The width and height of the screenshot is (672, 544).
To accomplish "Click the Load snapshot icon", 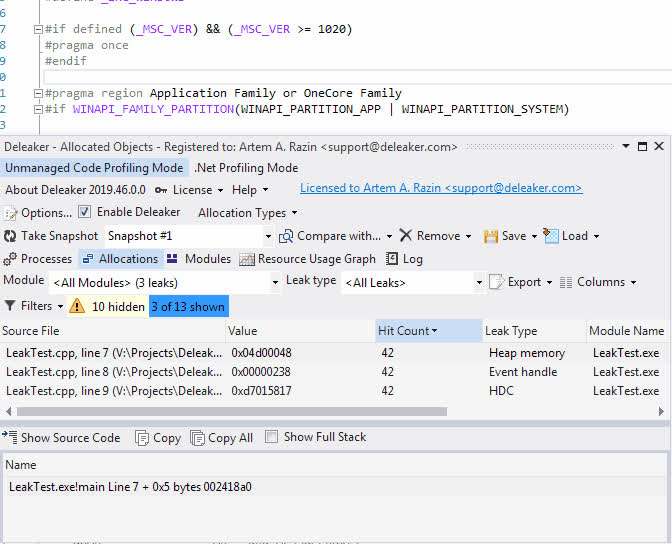I will [551, 236].
